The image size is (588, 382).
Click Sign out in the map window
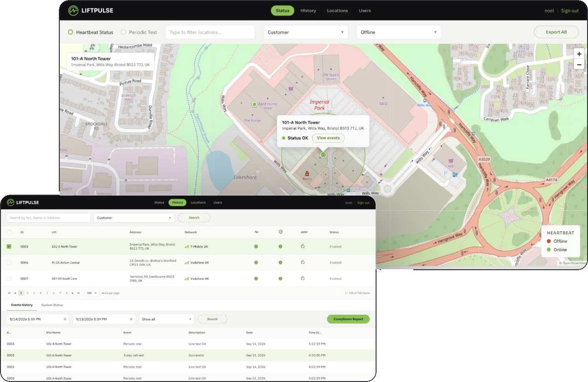tap(570, 11)
